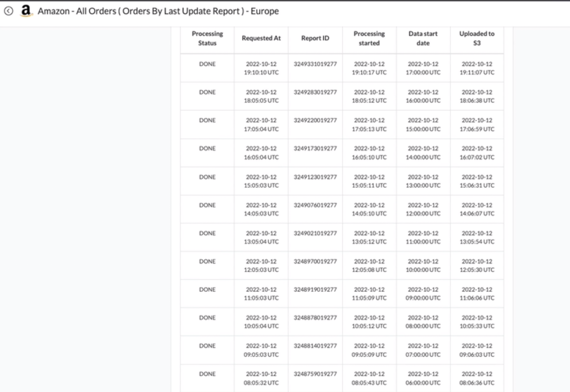The width and height of the screenshot is (570, 392).
Task: Click Uploaded to S3 11:06:06 UTC cell
Action: pyautogui.click(x=477, y=293)
